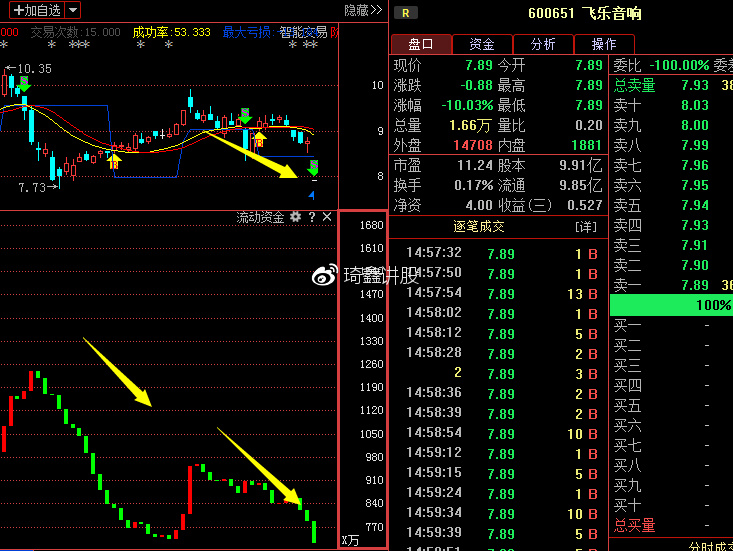Click the 卖一 7.89 order level
This screenshot has height=551, width=733.
tap(671, 285)
